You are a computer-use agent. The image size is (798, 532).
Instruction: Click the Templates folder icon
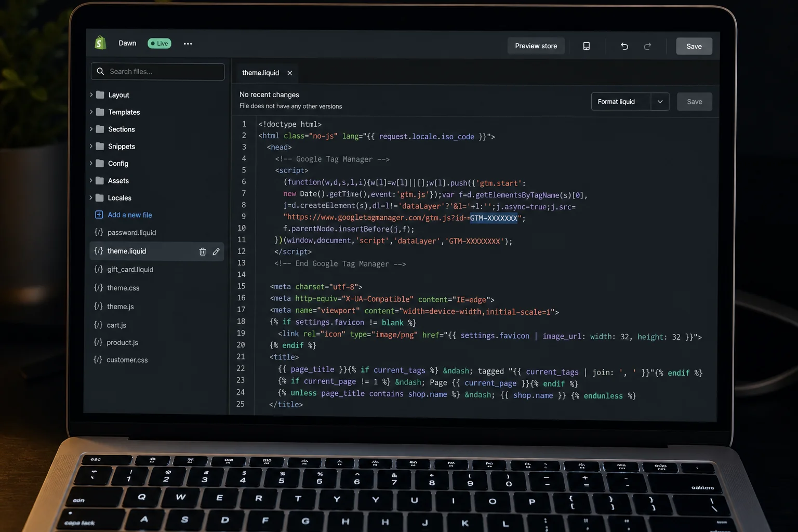tap(100, 112)
